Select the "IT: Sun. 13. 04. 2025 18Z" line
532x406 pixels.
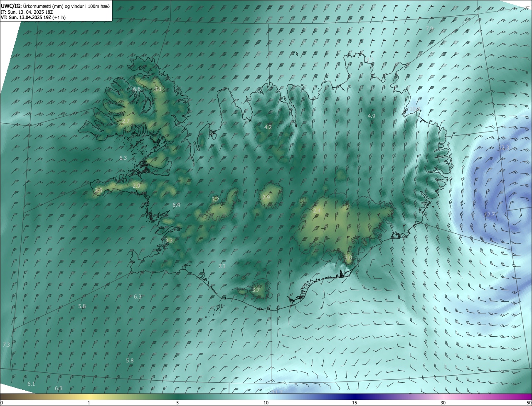[27, 12]
